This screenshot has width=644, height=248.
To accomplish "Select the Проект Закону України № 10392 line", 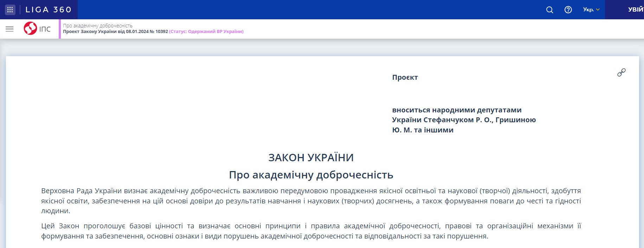I will click(x=115, y=32).
